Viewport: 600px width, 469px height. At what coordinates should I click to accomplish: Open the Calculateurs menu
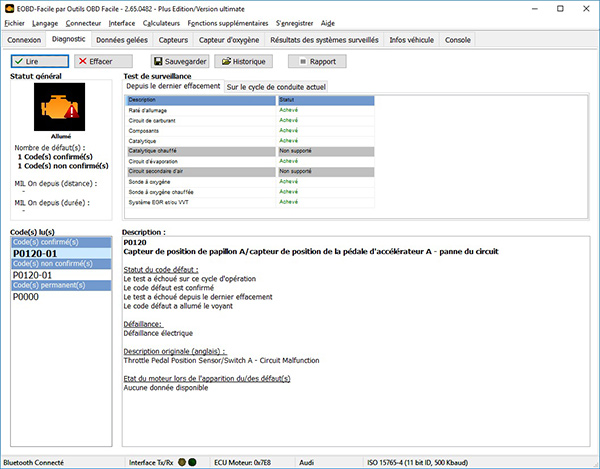pos(161,23)
